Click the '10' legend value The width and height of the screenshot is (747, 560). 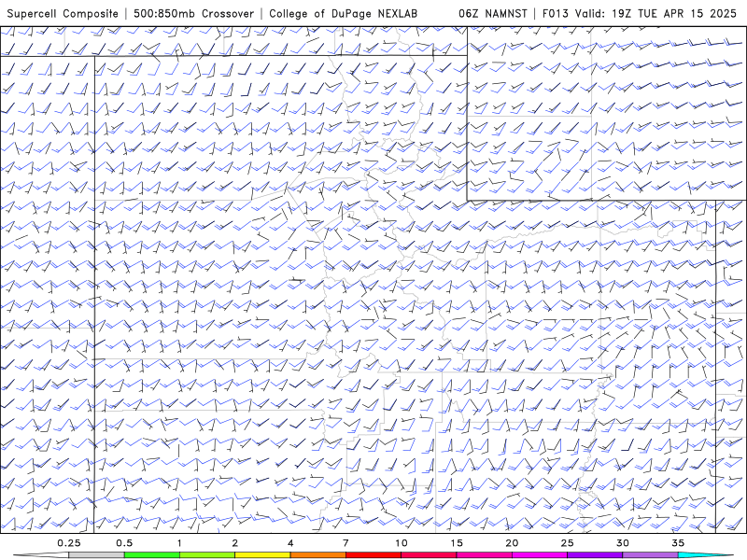click(x=402, y=543)
